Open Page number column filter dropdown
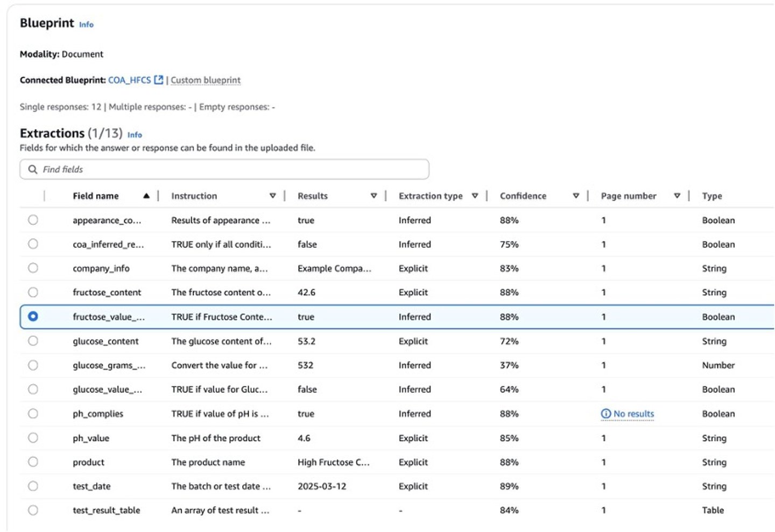775x532 pixels. [677, 196]
